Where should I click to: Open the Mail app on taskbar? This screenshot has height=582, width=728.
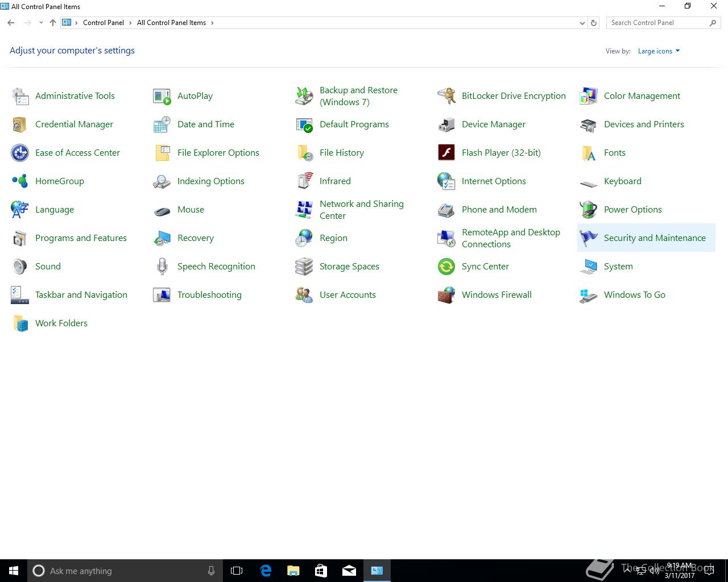(x=349, y=571)
